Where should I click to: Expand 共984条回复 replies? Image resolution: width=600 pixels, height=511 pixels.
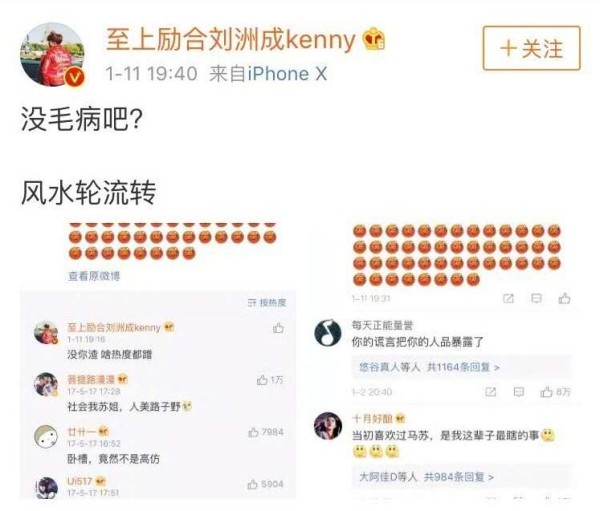[x=426, y=477]
